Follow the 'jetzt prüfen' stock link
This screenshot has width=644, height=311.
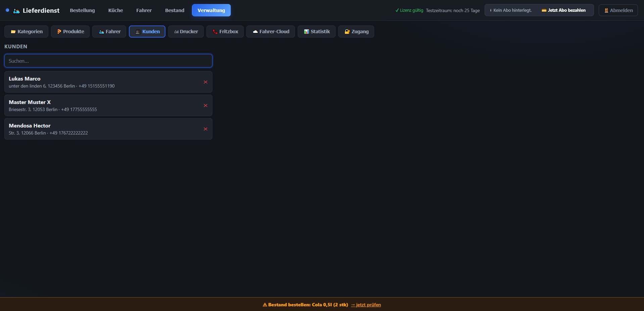coord(366,305)
